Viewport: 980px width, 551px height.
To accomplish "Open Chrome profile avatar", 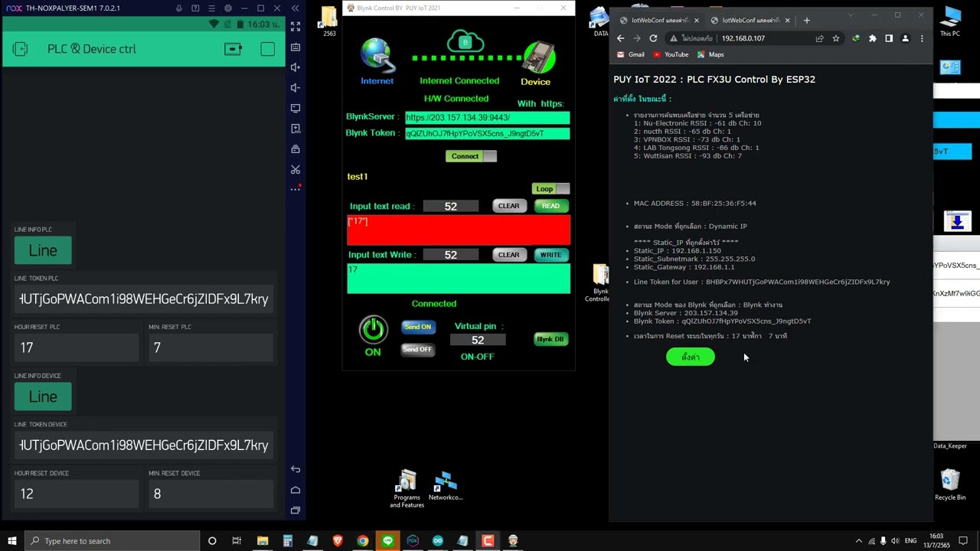I will [905, 38].
